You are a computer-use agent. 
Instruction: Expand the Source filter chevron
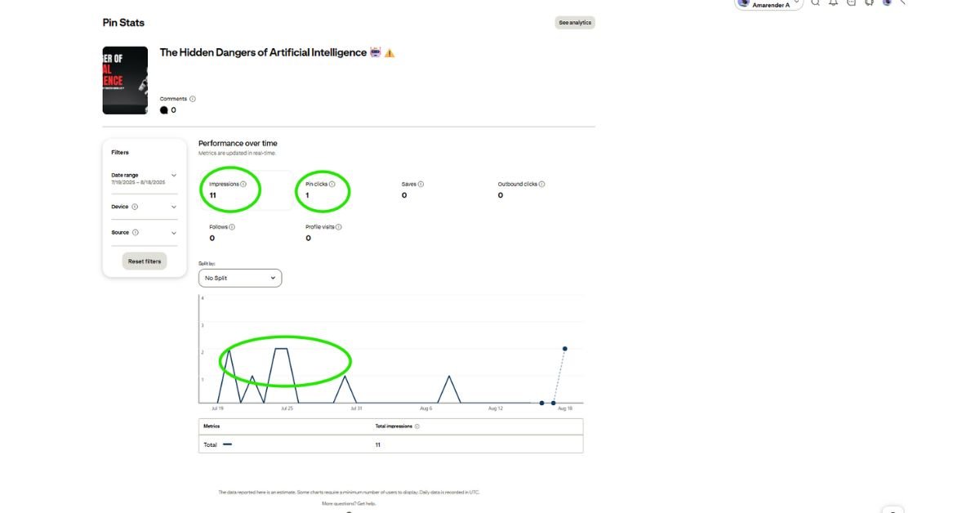[174, 233]
